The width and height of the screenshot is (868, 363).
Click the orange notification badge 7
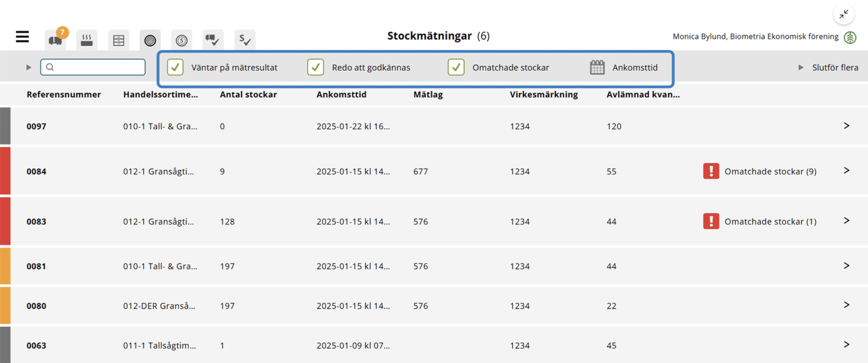pos(62,32)
